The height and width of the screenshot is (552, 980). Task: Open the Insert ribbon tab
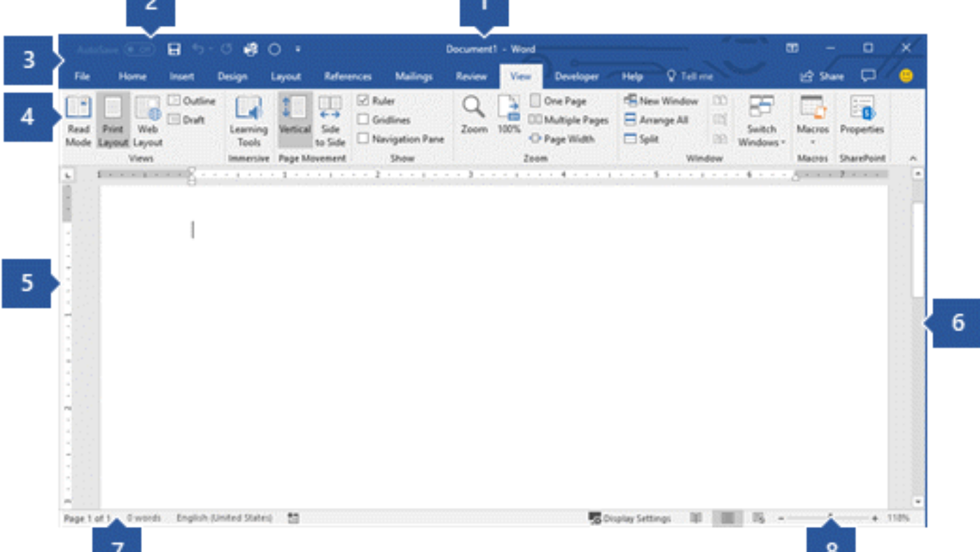(x=182, y=76)
